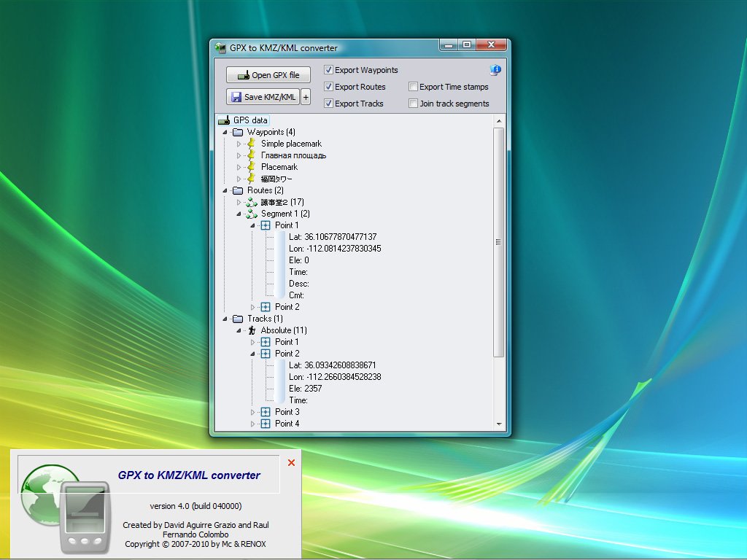
Task: Select the Главная площадь waypoint
Action: point(293,155)
